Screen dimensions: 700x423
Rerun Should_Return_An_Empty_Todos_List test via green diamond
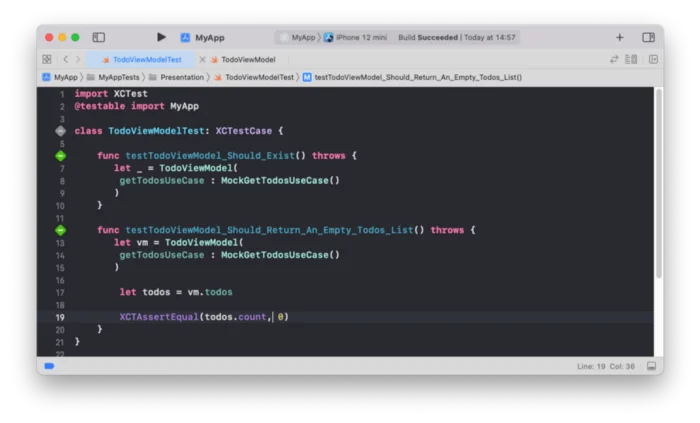[61, 230]
